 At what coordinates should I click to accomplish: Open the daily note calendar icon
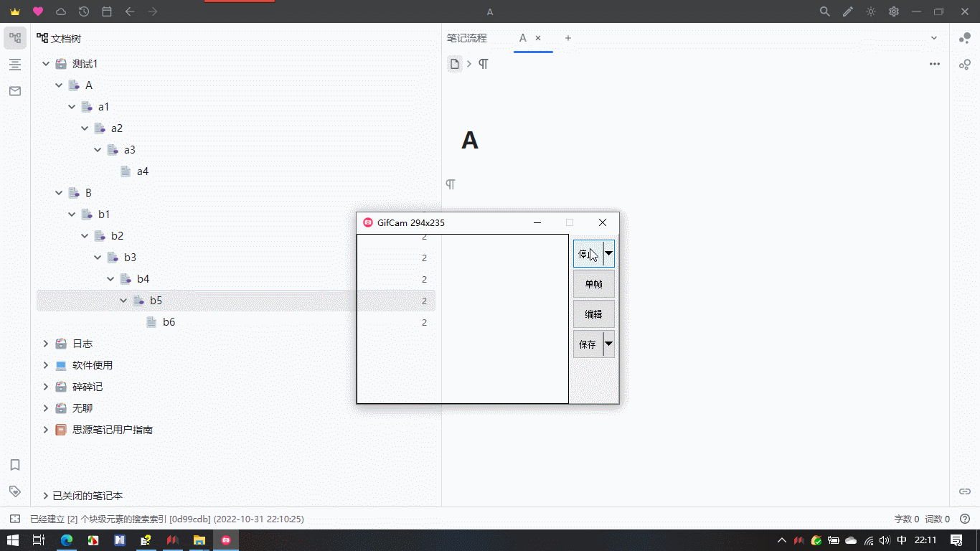click(x=107, y=11)
